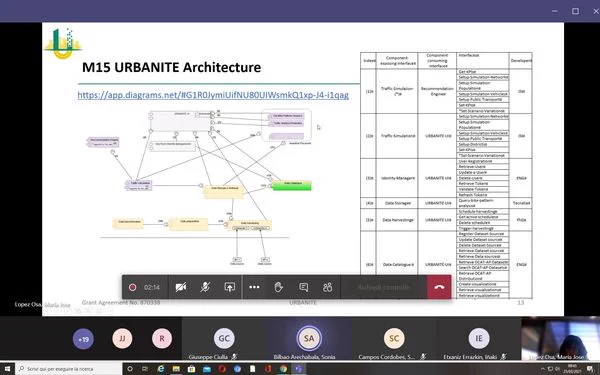The height and width of the screenshot is (375, 600).
Task: Unmute the microphone in meeting toolbar
Action: [x=205, y=287]
